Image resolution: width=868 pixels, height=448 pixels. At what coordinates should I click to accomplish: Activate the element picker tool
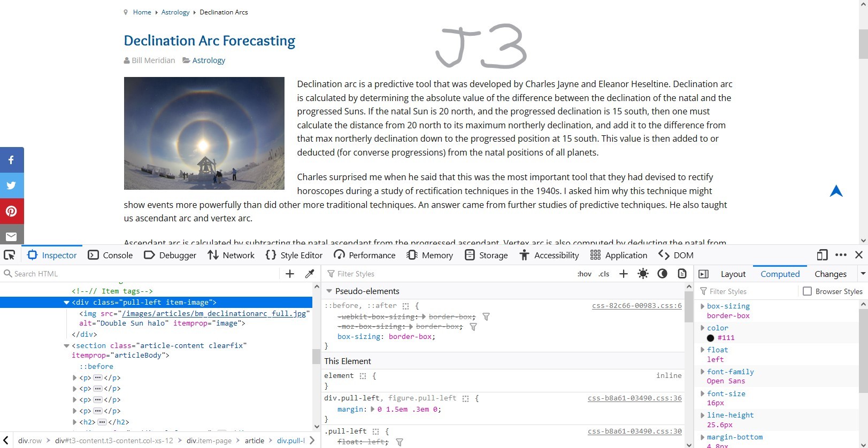coord(9,255)
